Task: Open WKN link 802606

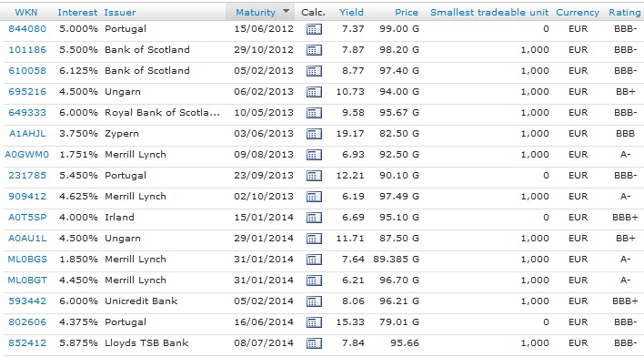Action: (27, 322)
